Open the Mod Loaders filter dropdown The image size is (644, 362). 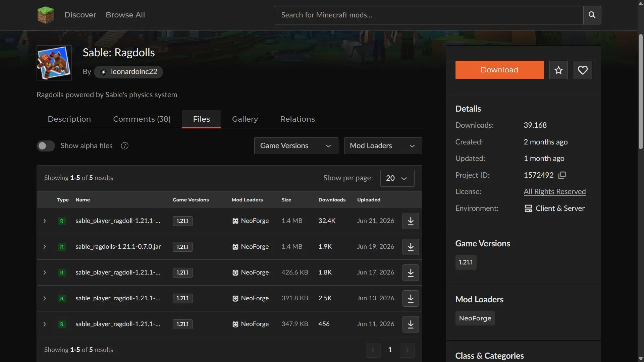pos(383,146)
